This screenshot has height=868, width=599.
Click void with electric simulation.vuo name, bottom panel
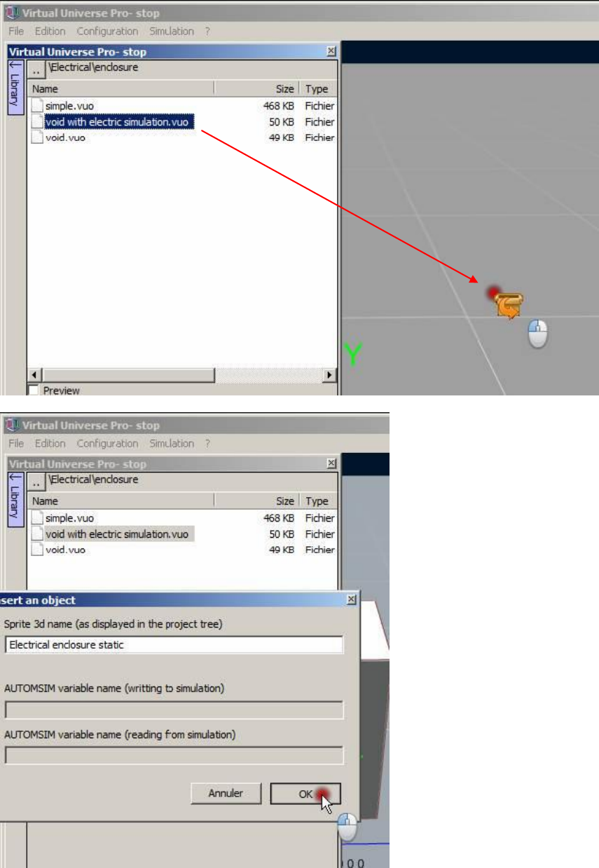(118, 534)
